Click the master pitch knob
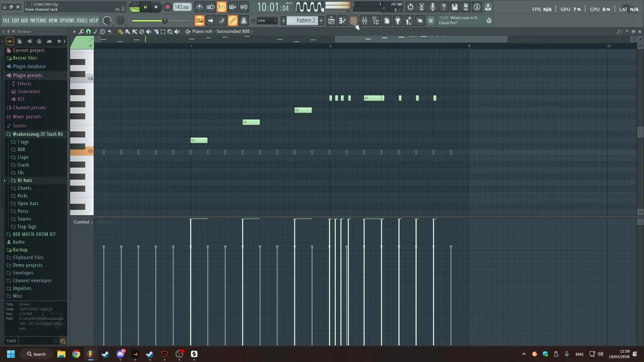 pyautogui.click(x=120, y=21)
